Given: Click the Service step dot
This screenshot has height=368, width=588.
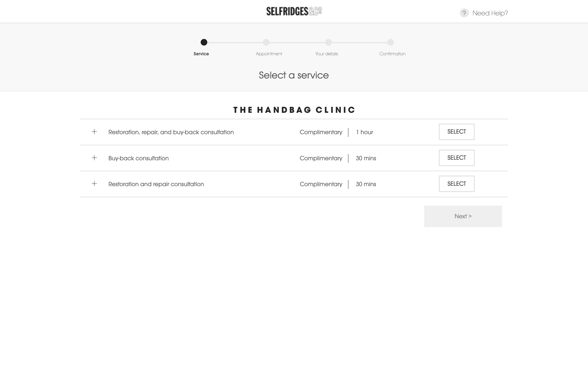Looking at the screenshot, I should [x=204, y=42].
